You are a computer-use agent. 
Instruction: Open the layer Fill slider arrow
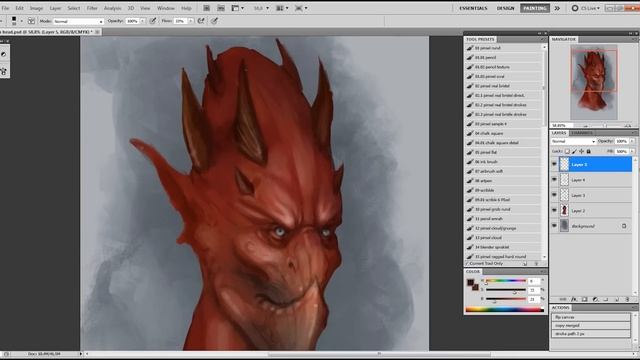(x=632, y=151)
